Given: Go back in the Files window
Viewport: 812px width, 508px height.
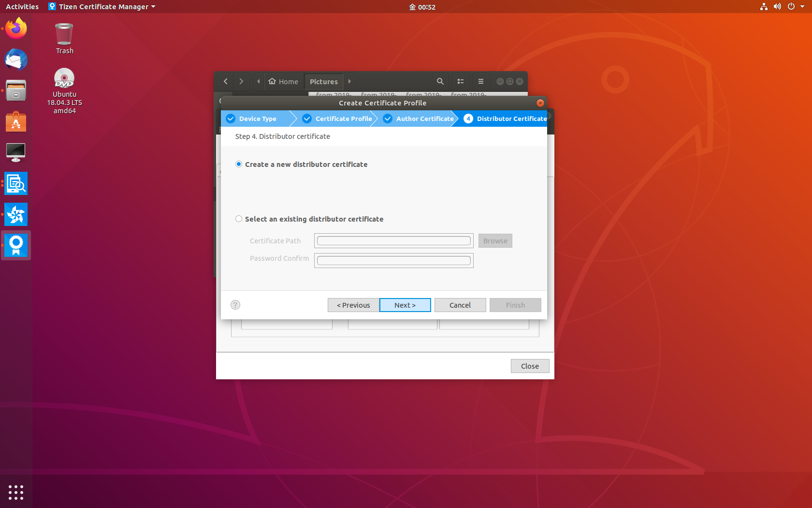Looking at the screenshot, I should [x=226, y=81].
